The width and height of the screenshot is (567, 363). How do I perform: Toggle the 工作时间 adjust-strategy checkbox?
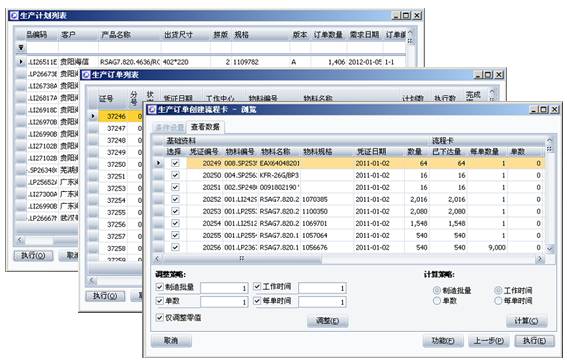click(257, 287)
